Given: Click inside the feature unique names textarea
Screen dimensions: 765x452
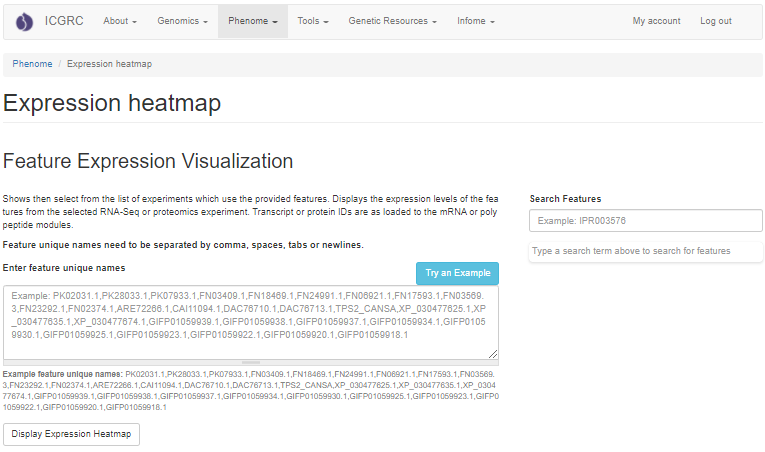Looking at the screenshot, I should [250, 322].
